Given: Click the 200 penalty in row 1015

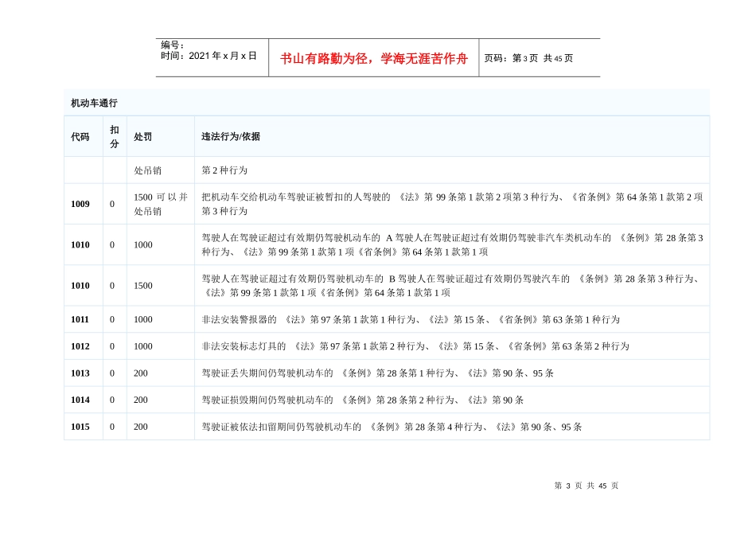Looking at the screenshot, I should (x=141, y=427).
